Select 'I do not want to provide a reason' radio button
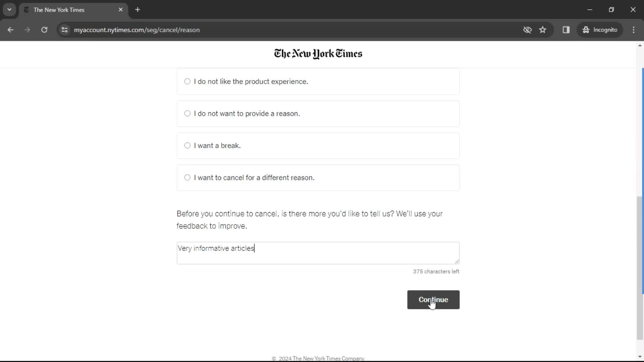This screenshot has height=362, width=644. click(187, 114)
